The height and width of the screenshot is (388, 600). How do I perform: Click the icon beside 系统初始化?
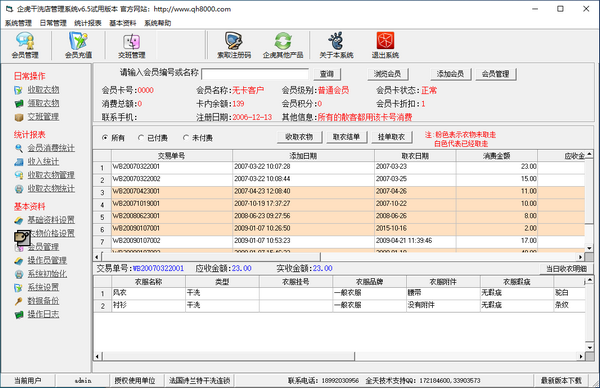pos(18,274)
